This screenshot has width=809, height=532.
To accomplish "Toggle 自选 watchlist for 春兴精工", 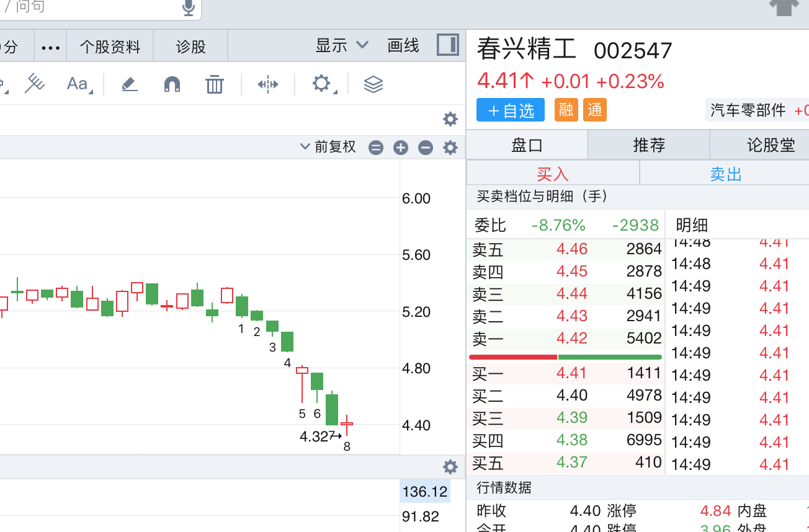I will [x=511, y=110].
